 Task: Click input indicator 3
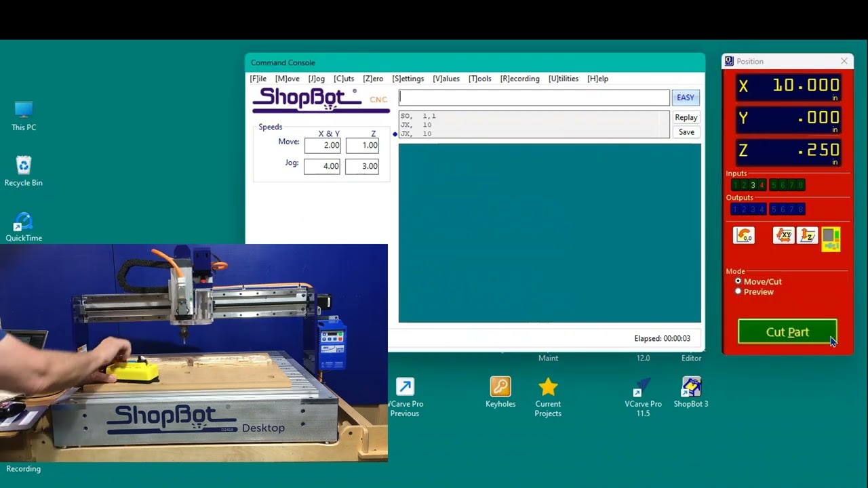(753, 185)
